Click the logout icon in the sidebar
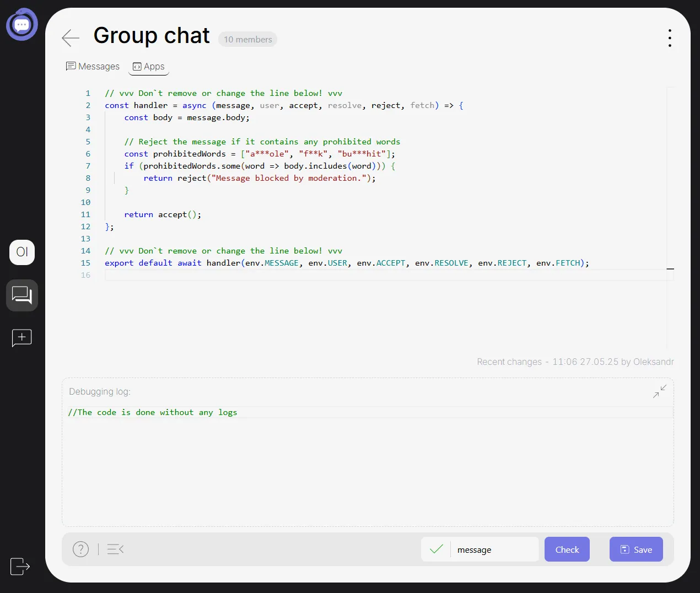The image size is (700, 593). pos(20,566)
